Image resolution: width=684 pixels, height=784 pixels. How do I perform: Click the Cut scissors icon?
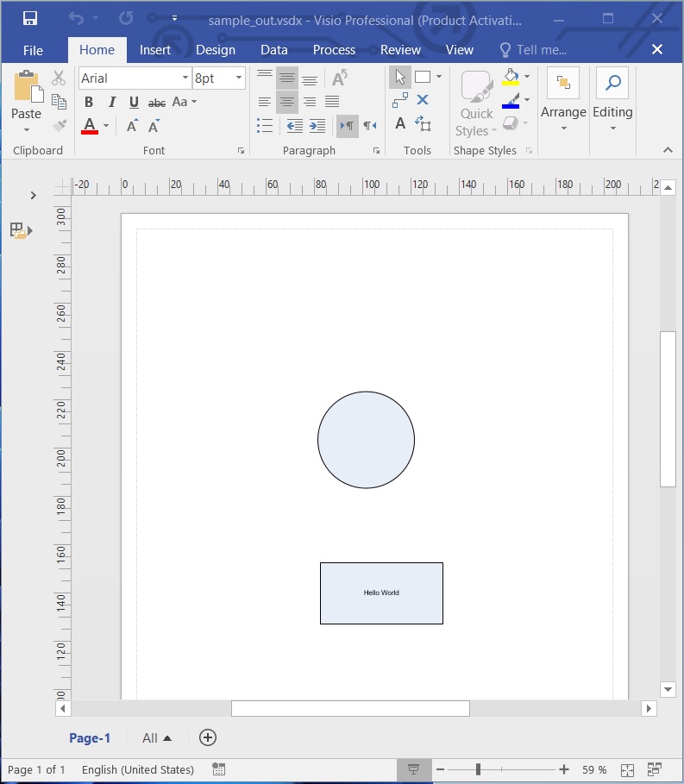(59, 78)
